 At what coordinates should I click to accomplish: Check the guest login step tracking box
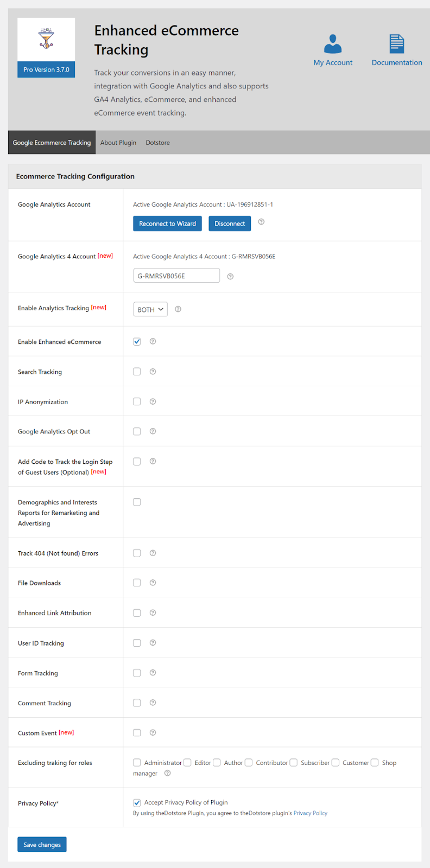pos(137,461)
